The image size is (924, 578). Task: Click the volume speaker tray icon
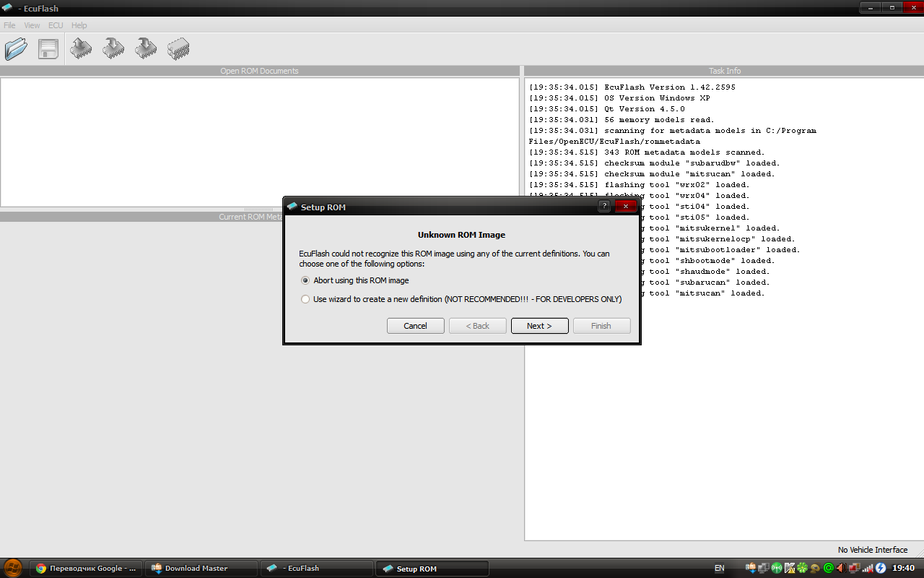tap(841, 569)
